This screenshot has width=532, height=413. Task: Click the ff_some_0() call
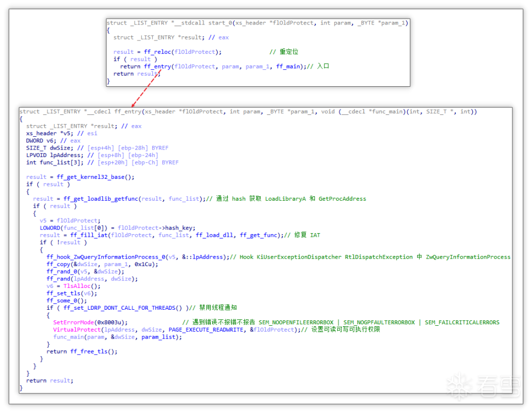pos(66,301)
